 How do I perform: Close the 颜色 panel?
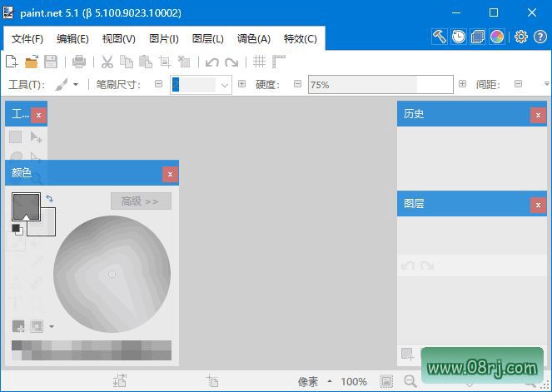[x=170, y=174]
